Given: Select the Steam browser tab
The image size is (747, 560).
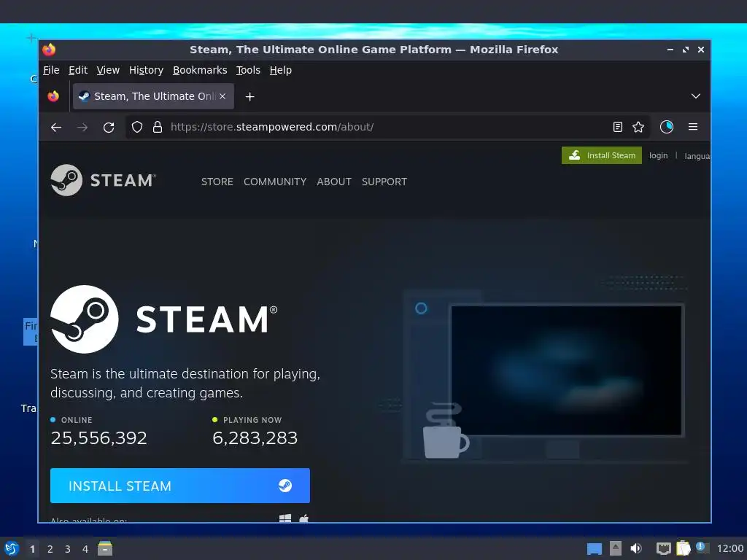Looking at the screenshot, I should (153, 96).
